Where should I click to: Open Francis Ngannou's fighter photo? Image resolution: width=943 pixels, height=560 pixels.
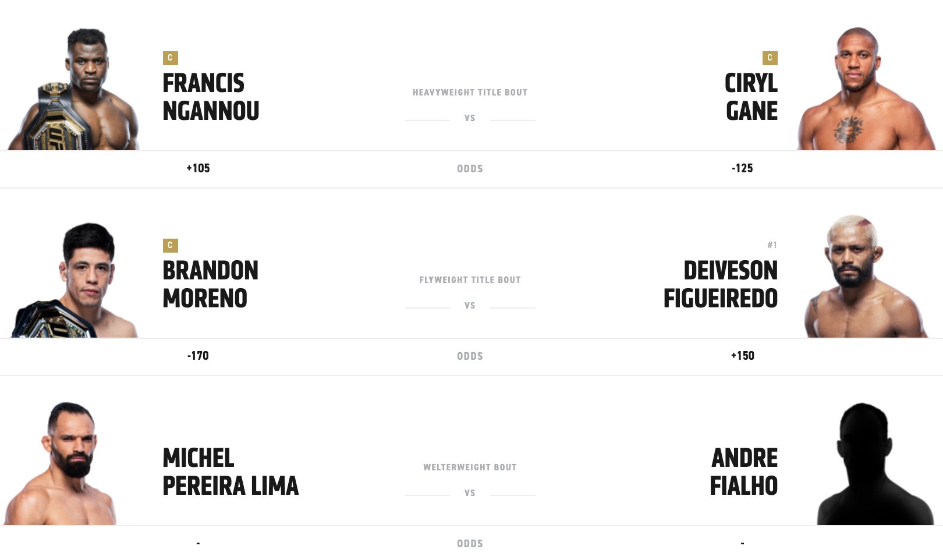point(76,90)
